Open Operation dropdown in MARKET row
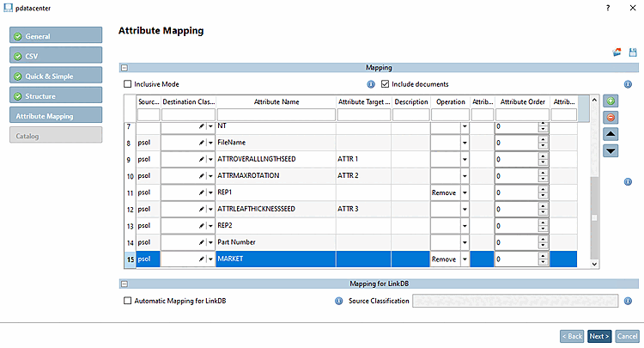Image resolution: width=644 pixels, height=348 pixels. 465,259
